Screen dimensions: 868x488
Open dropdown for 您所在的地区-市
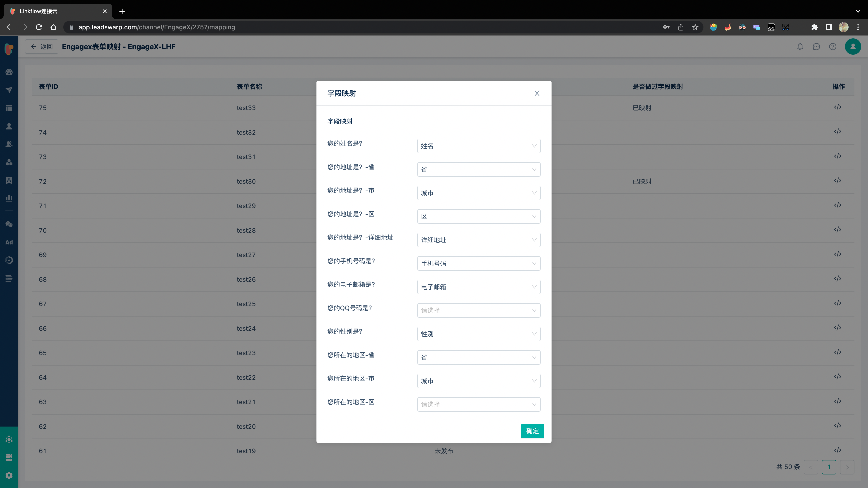click(x=479, y=381)
